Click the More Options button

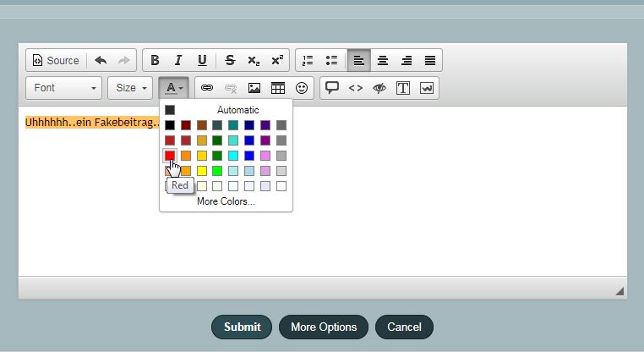(324, 327)
